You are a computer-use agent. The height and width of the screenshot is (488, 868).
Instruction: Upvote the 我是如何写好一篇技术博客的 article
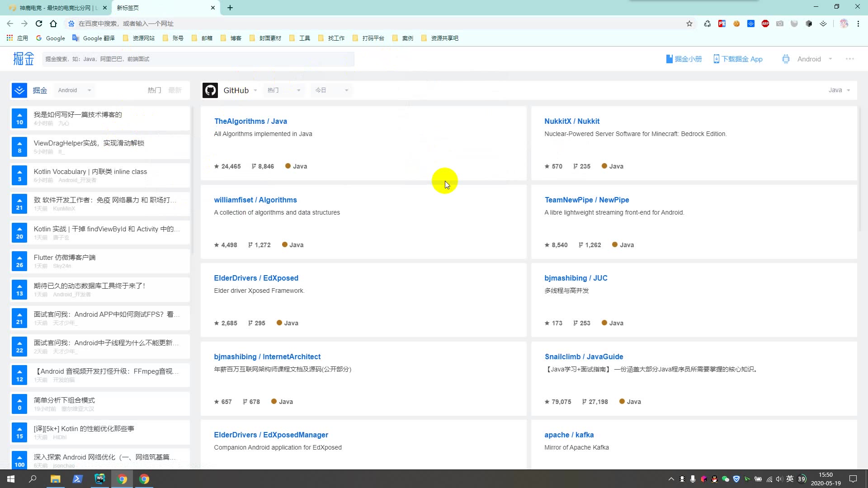19,118
